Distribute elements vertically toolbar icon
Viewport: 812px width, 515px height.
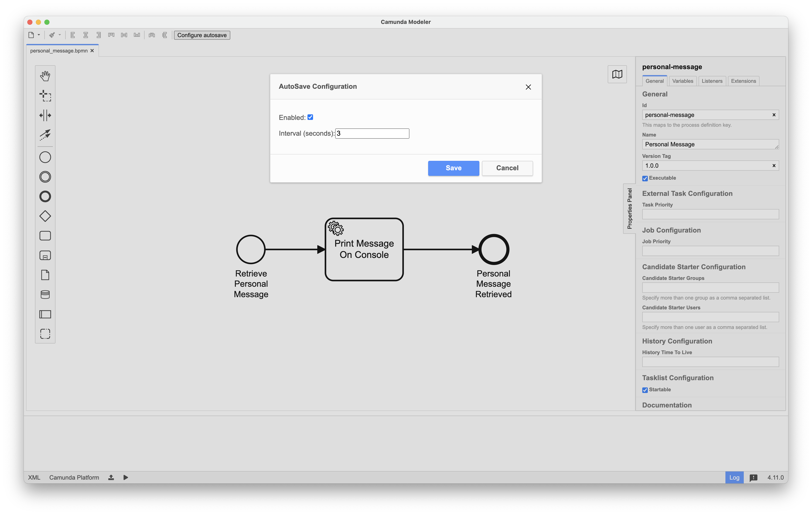pyautogui.click(x=165, y=35)
